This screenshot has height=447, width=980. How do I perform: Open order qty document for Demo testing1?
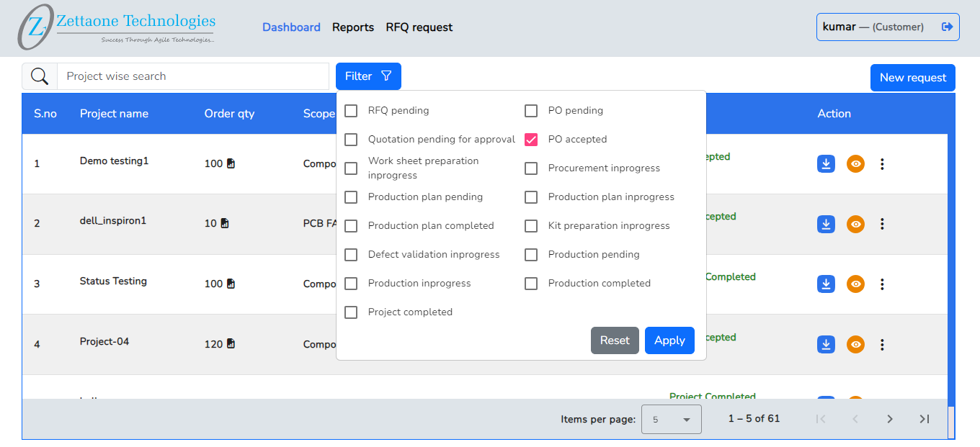pos(231,163)
